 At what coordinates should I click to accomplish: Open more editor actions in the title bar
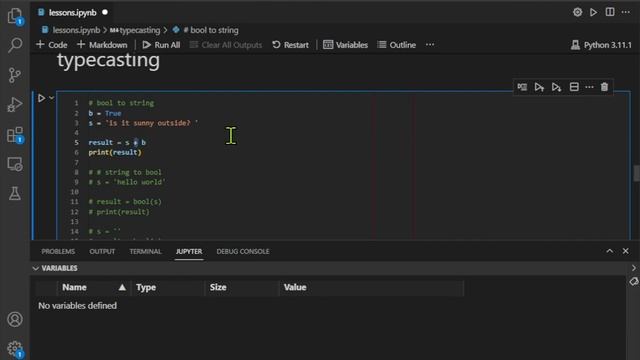(x=626, y=12)
